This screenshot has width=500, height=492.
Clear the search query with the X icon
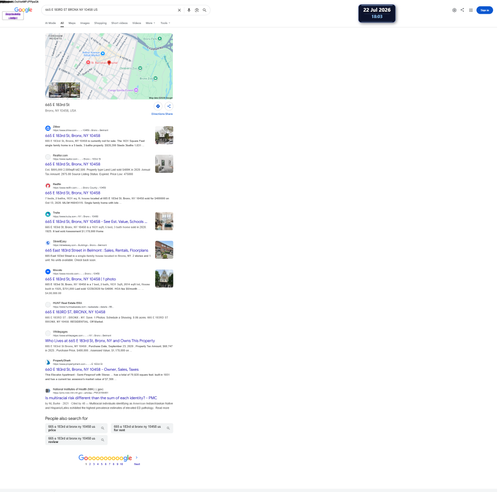coord(179,10)
